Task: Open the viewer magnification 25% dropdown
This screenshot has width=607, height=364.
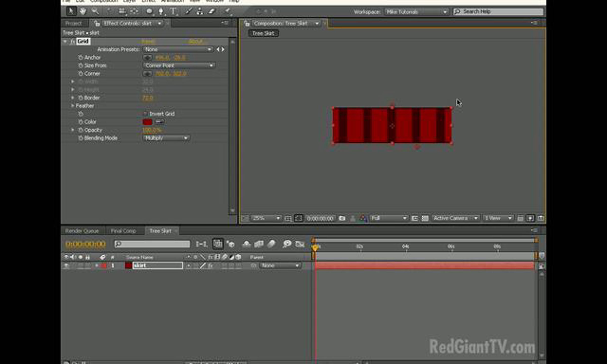Action: click(x=266, y=218)
